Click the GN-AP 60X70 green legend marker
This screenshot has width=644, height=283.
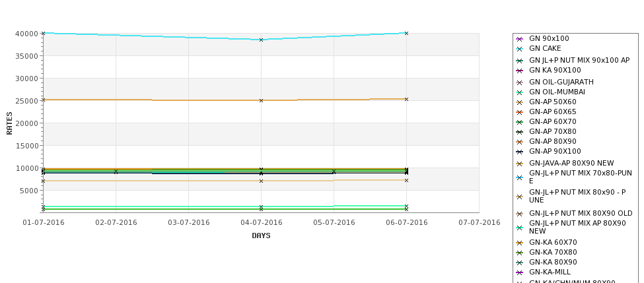click(520, 122)
